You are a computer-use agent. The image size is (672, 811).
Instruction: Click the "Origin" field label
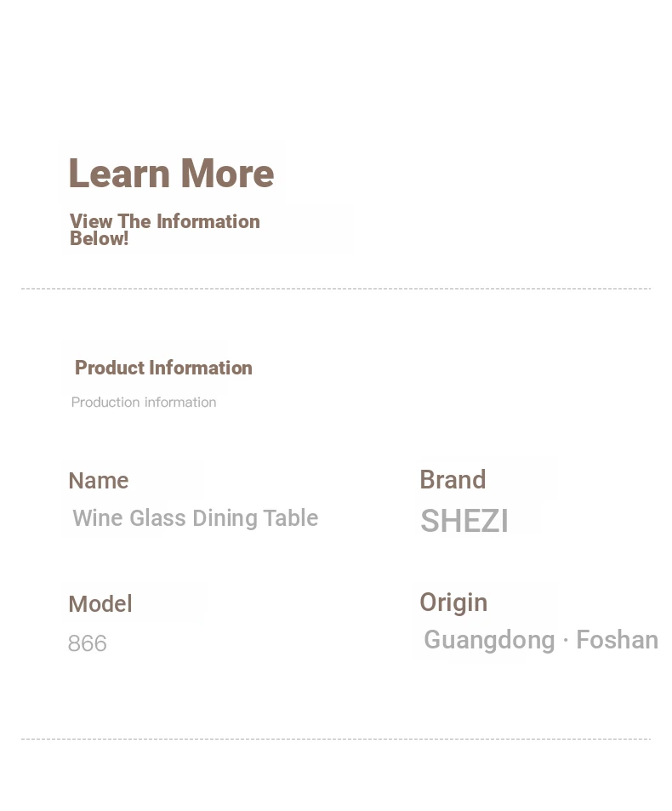453,603
